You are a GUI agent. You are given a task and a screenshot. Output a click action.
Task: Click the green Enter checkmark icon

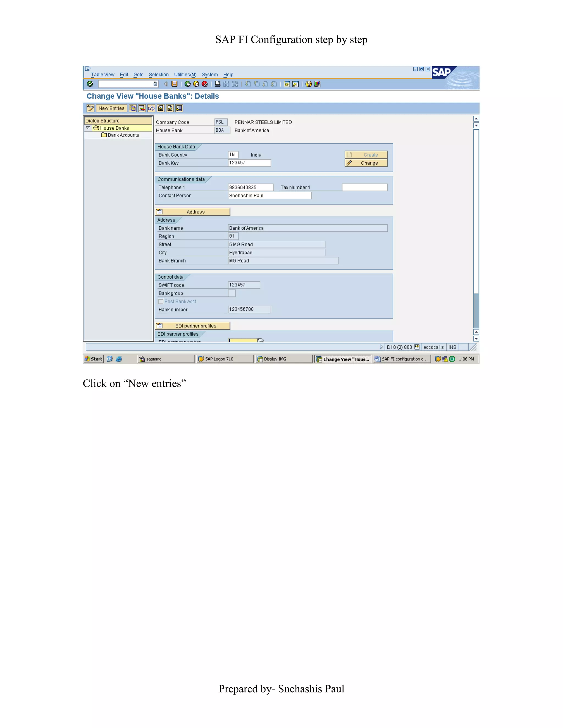coord(90,84)
